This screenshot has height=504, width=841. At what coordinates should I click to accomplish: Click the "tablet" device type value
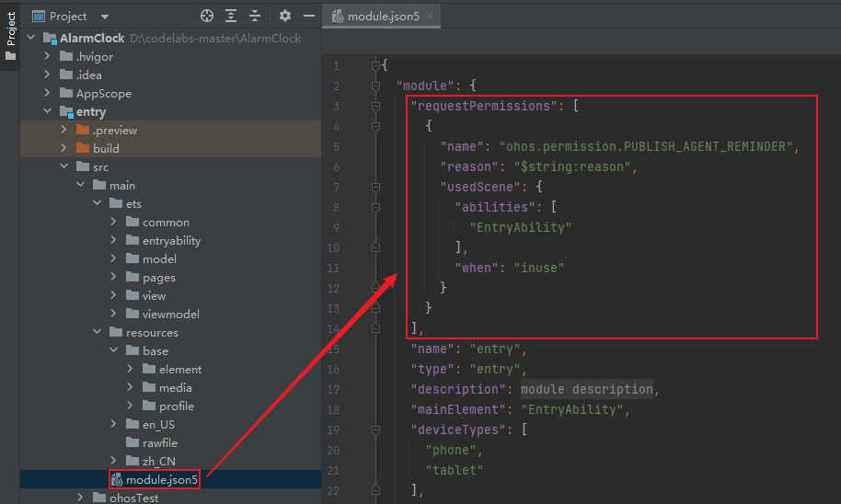454,470
